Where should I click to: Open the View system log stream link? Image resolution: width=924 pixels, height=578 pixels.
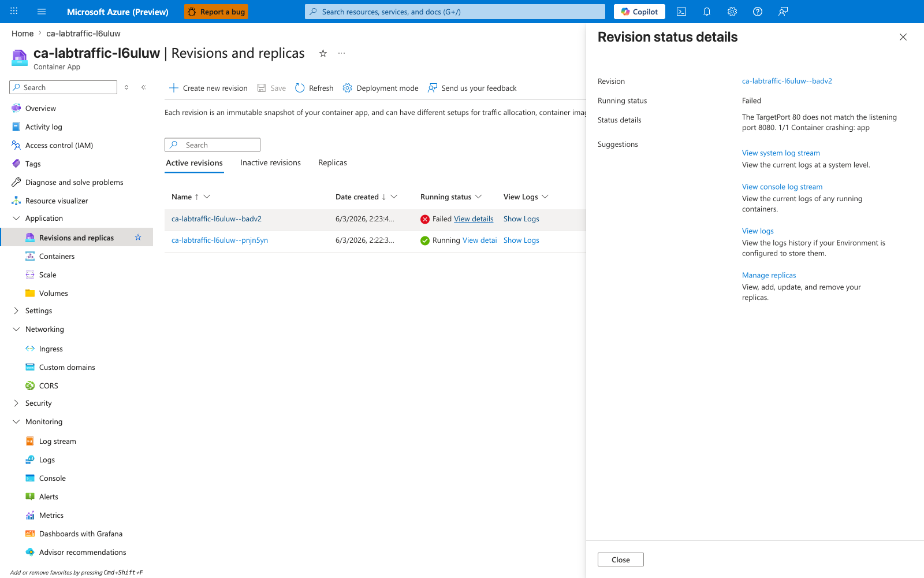pos(781,153)
